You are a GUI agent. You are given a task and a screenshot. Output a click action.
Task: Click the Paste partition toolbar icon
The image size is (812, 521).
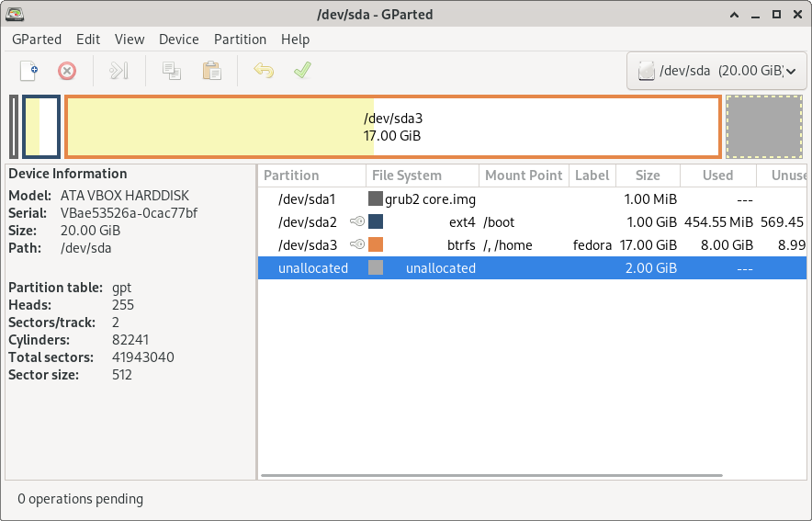(211, 71)
